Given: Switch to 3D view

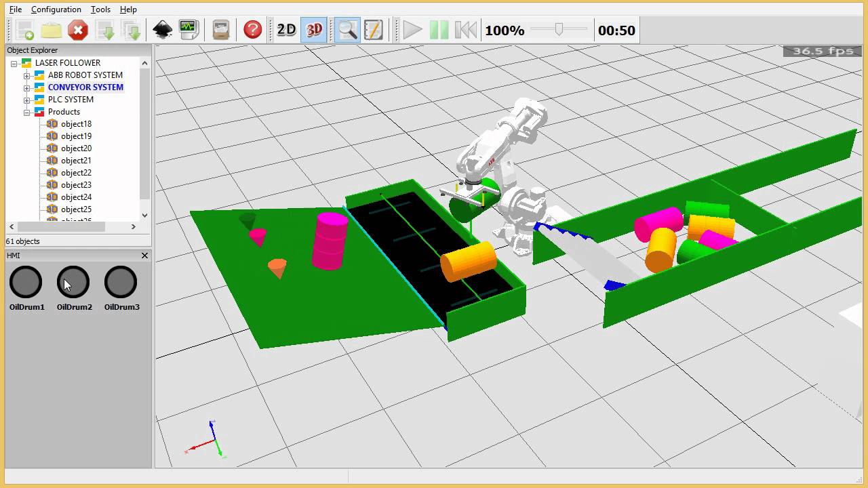Looking at the screenshot, I should pyautogui.click(x=314, y=30).
